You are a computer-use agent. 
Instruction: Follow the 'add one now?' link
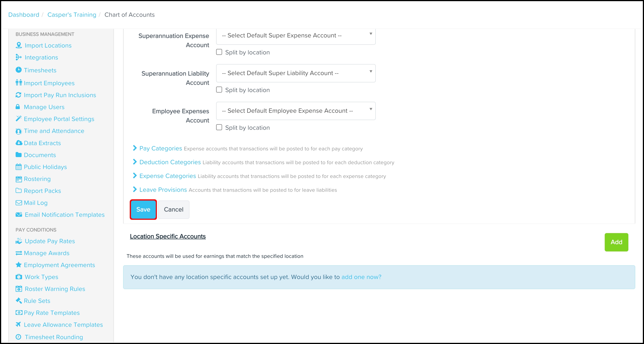(x=361, y=277)
